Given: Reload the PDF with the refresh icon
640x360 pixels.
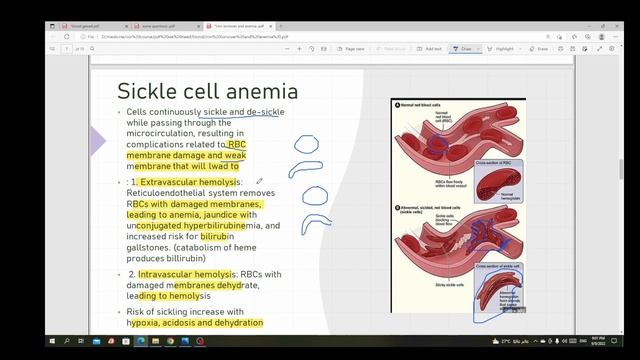Looking at the screenshot, I should 67,37.
